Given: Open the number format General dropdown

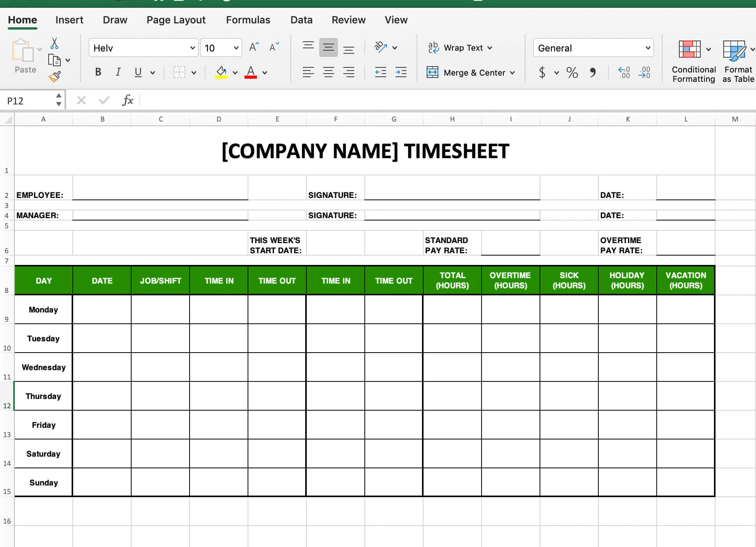Looking at the screenshot, I should point(646,48).
